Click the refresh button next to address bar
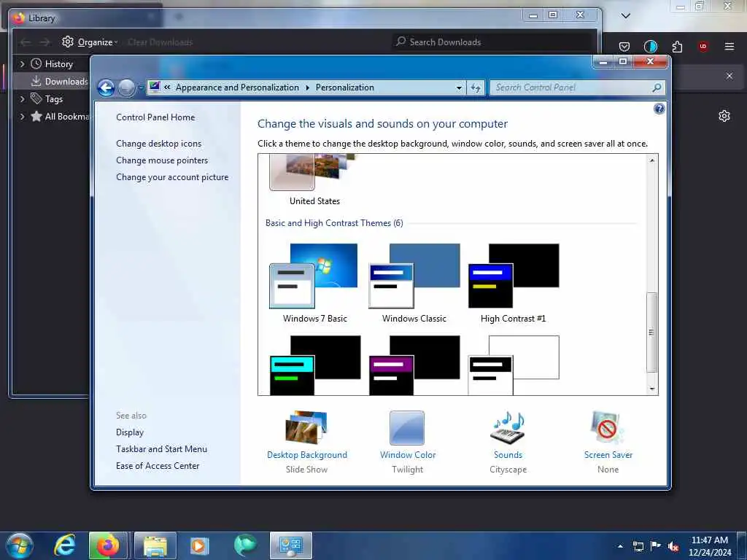The image size is (747, 560). pyautogui.click(x=476, y=88)
